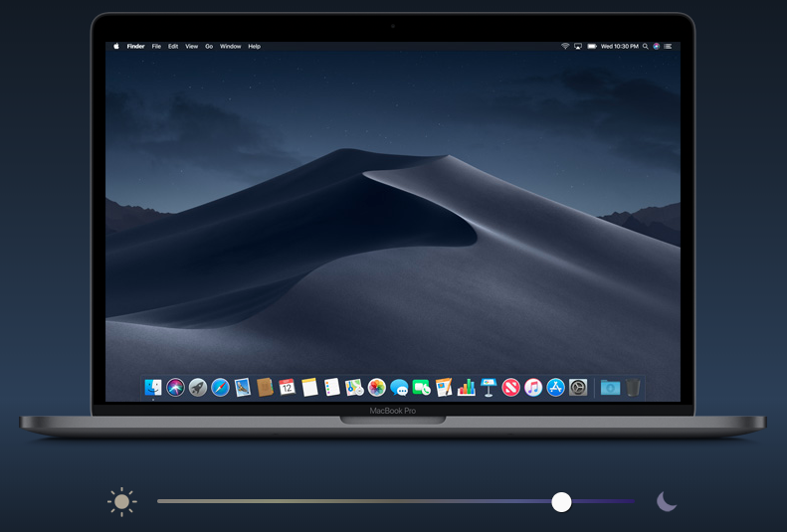Launch Music (iTunes) from the dock

pos(533,388)
